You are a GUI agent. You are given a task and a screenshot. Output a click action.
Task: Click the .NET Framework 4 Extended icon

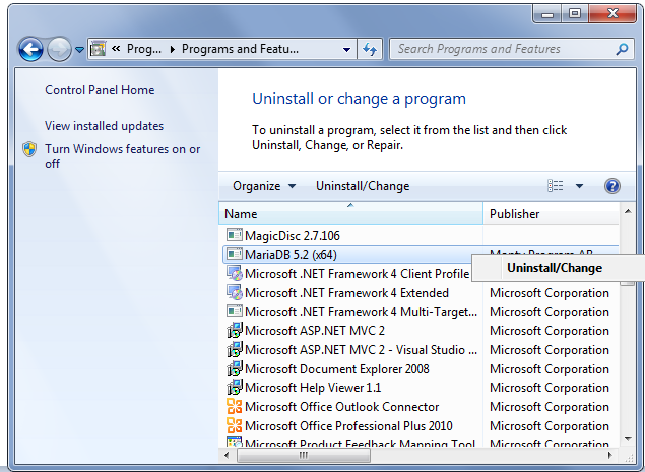pos(235,292)
